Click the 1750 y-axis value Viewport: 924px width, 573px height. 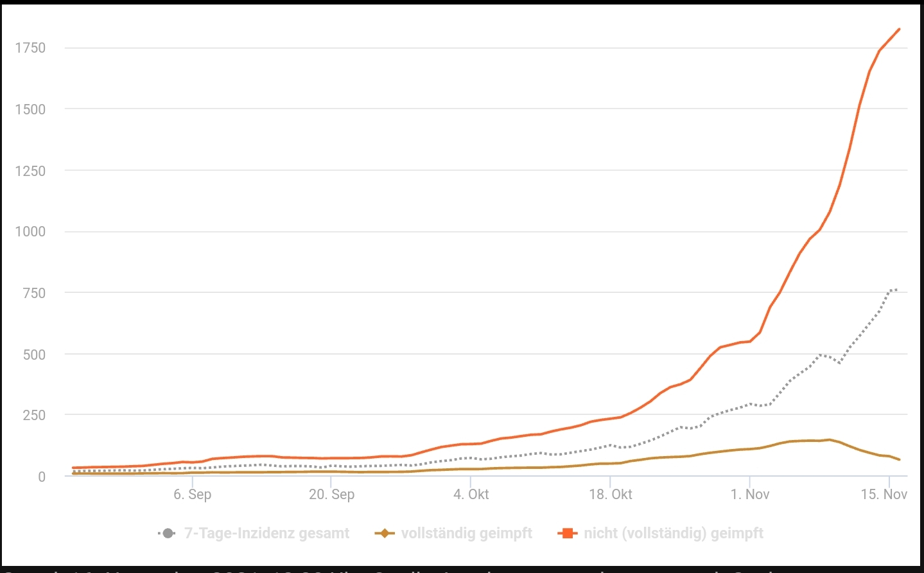tap(31, 48)
